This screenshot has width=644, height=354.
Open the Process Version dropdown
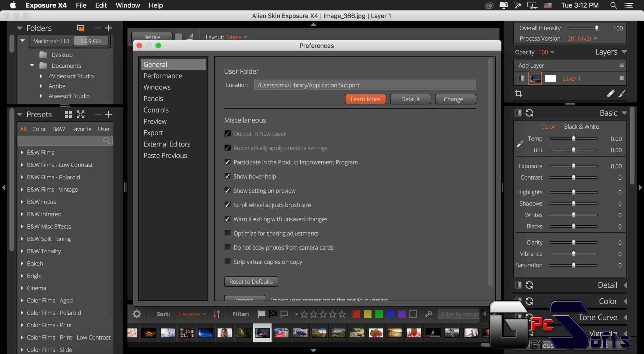pyautogui.click(x=582, y=38)
